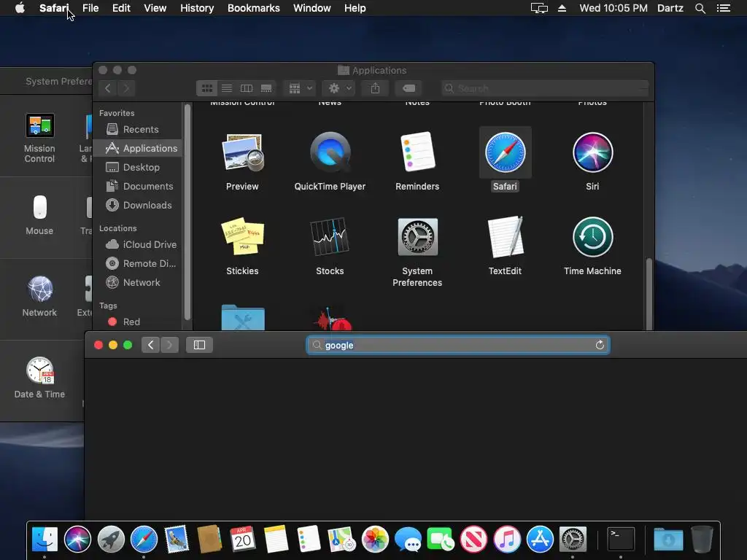Open Notification Center from the menu bar
The height and width of the screenshot is (560, 747).
[x=724, y=8]
